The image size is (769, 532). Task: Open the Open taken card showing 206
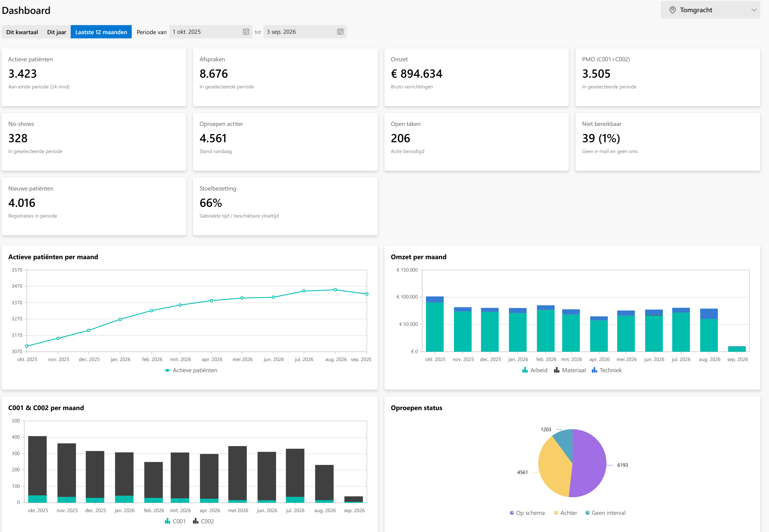point(477,142)
